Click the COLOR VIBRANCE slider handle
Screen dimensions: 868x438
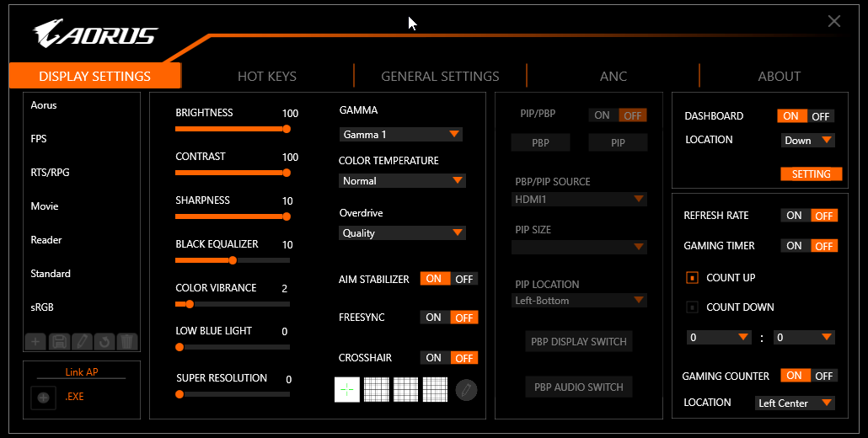click(x=190, y=303)
